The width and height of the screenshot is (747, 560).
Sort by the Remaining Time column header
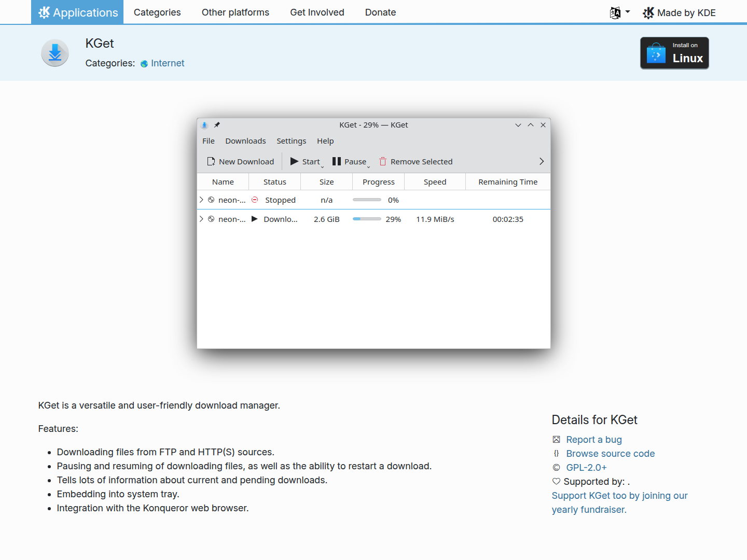[508, 182]
